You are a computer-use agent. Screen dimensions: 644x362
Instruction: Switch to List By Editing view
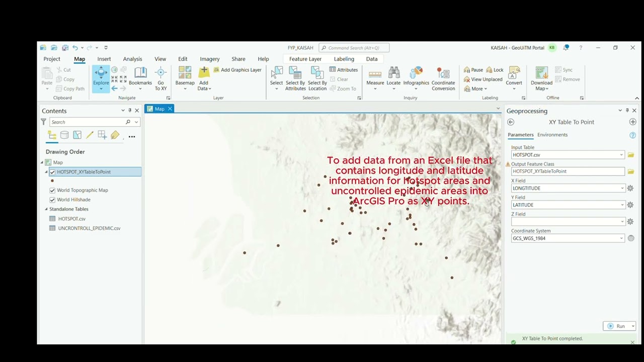coord(90,135)
